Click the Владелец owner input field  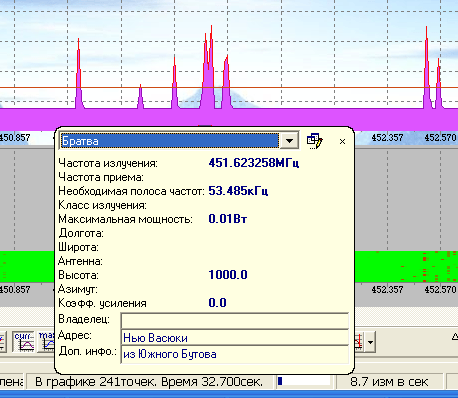(235, 321)
